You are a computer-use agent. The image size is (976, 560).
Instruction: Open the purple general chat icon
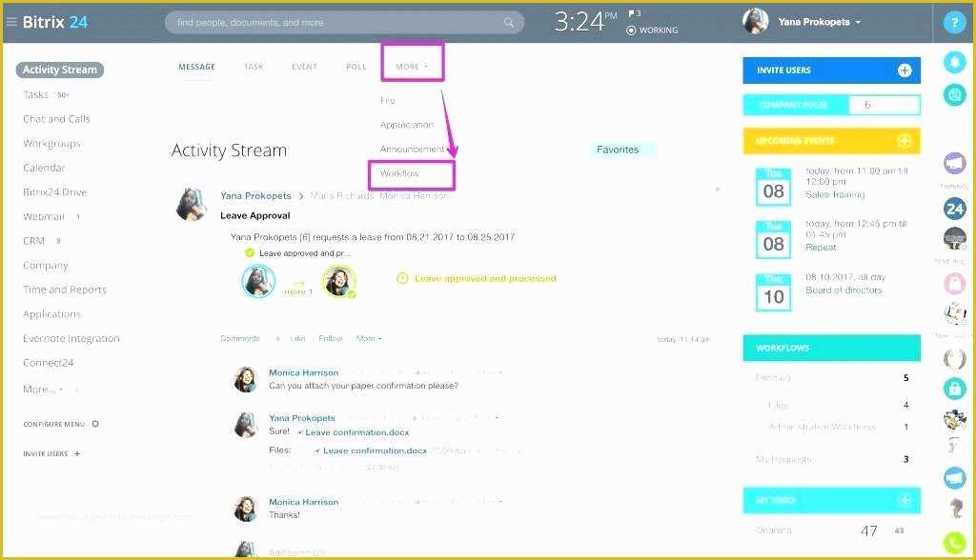point(954,164)
